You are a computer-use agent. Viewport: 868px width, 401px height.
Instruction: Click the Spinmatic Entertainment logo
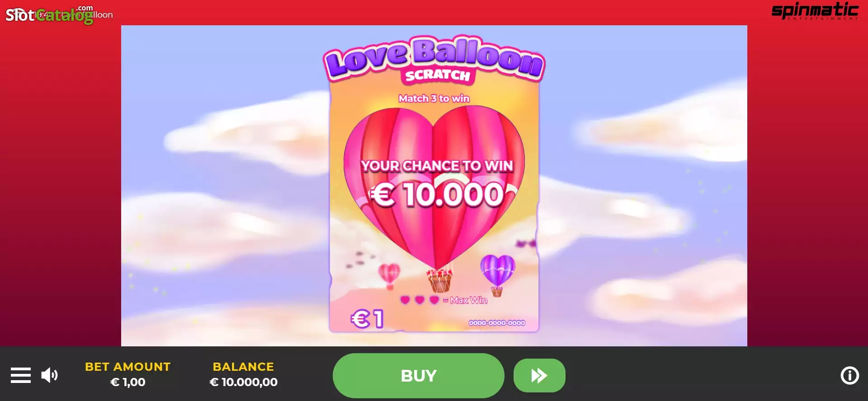click(815, 11)
